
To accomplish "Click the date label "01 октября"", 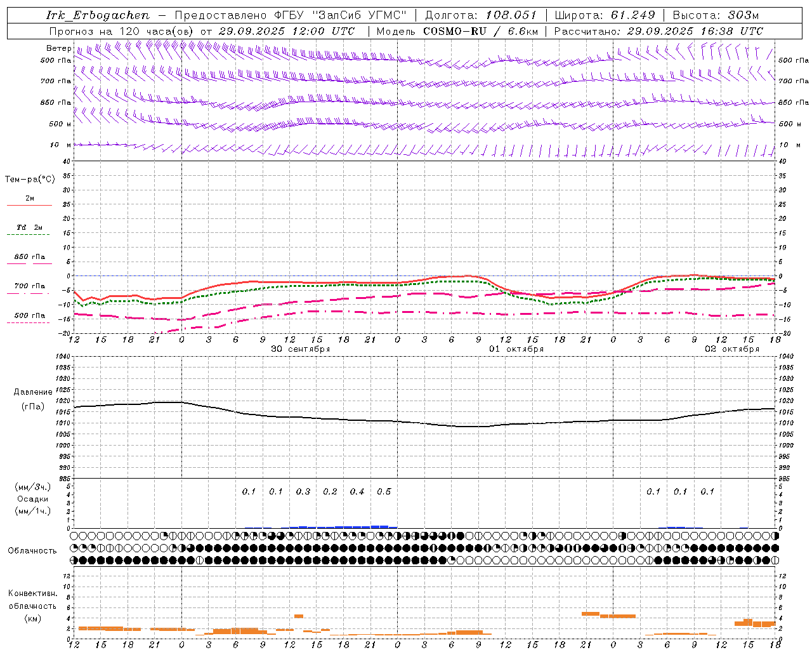I will click(516, 349).
